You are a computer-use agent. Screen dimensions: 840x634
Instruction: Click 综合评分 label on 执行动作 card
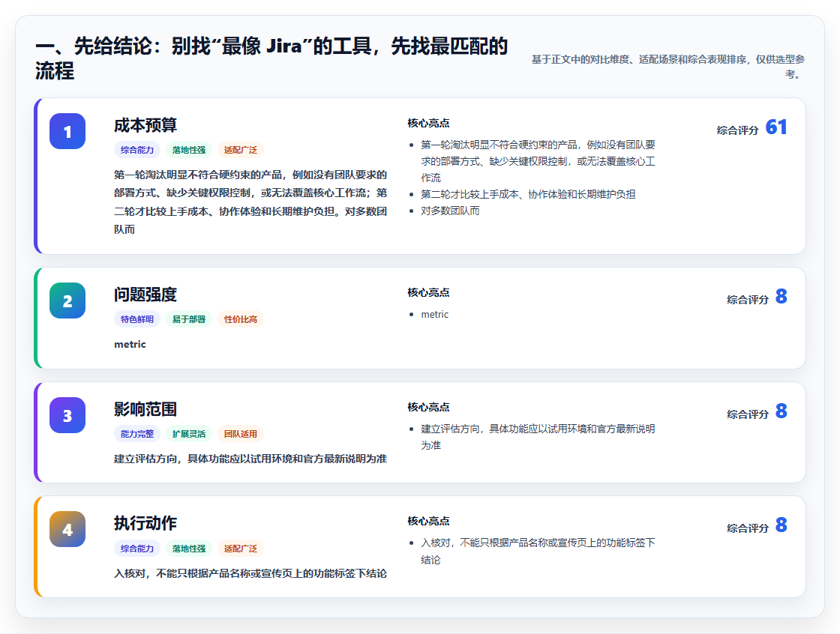coord(748,528)
